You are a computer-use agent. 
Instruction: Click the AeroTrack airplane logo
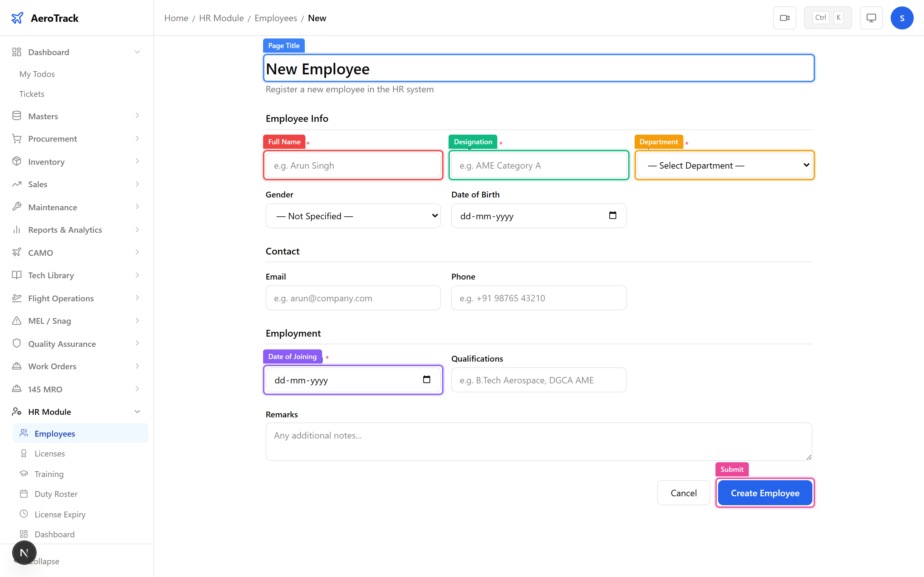[18, 18]
